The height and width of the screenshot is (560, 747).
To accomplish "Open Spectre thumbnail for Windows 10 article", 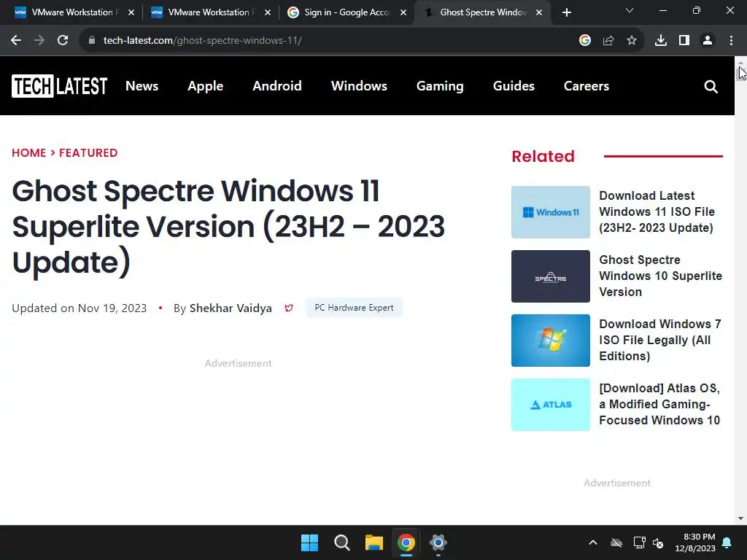I will (550, 276).
